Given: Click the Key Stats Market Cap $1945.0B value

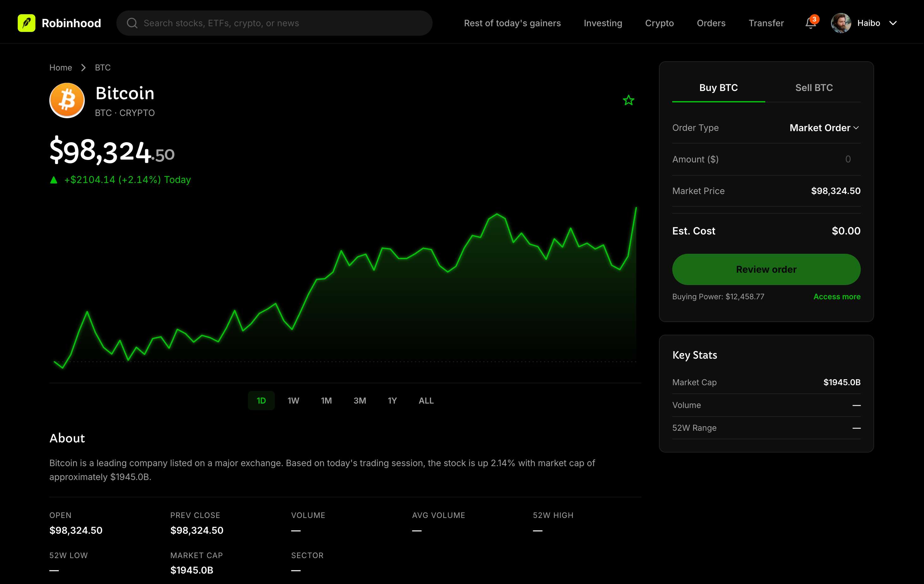Looking at the screenshot, I should tap(841, 382).
